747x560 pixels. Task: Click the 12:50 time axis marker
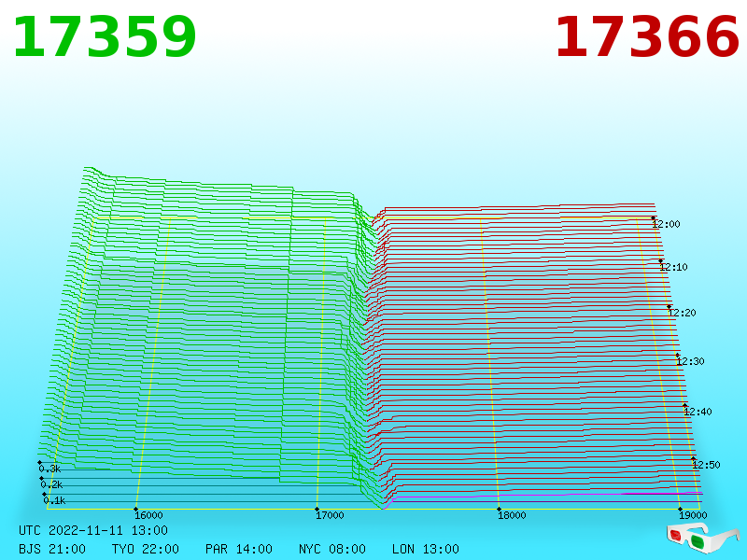point(706,465)
